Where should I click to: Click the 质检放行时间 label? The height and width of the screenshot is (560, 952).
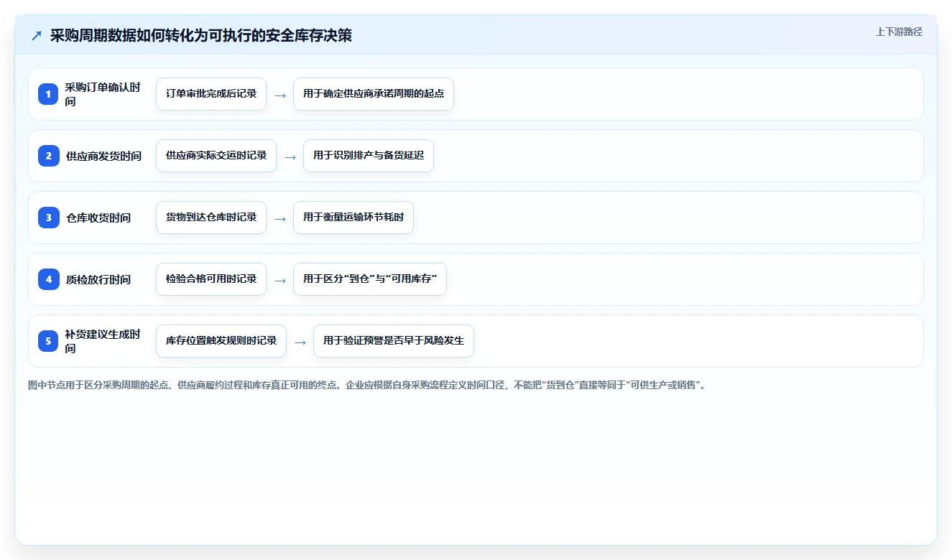(x=98, y=279)
